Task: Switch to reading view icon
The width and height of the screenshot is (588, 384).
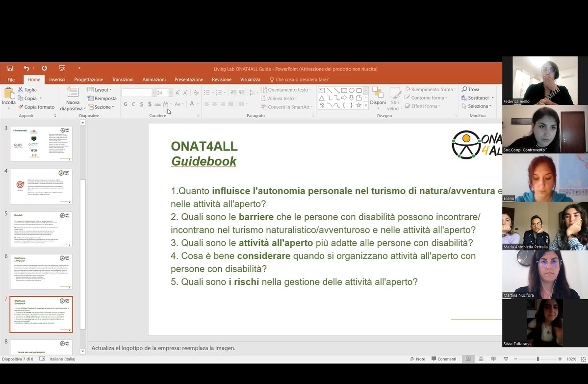Action: (493, 359)
